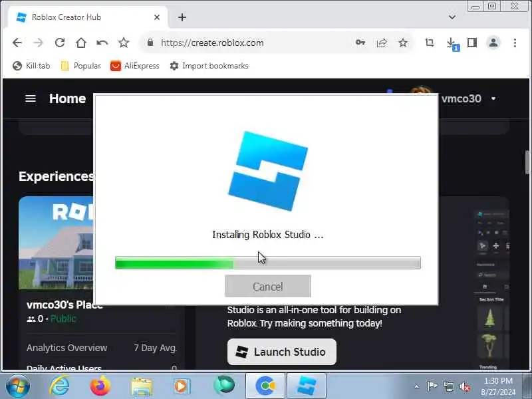532x399 pixels.
Task: Click the padlock site info icon
Action: 150,43
